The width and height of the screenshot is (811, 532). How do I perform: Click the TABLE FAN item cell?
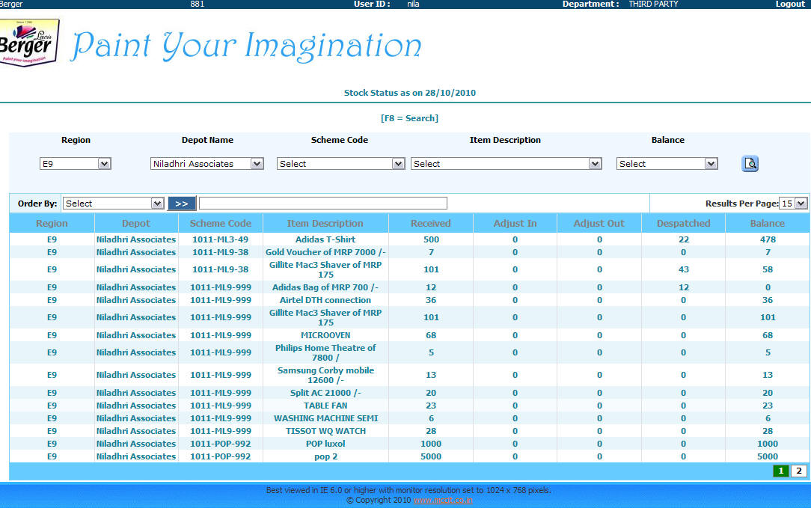click(325, 406)
